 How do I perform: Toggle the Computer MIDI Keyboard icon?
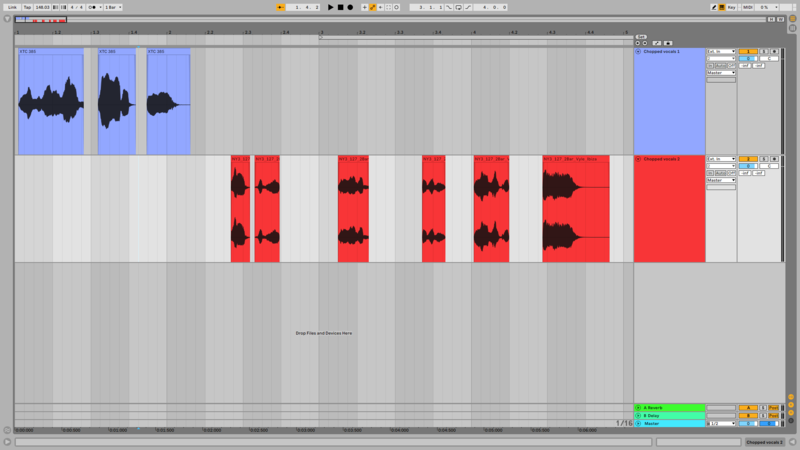(722, 7)
